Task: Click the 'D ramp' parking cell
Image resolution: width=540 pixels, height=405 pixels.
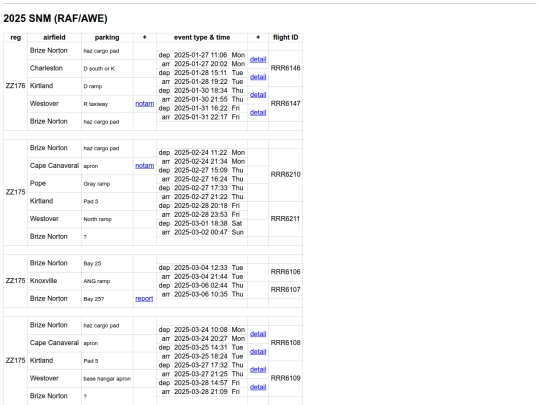Action: pos(107,86)
